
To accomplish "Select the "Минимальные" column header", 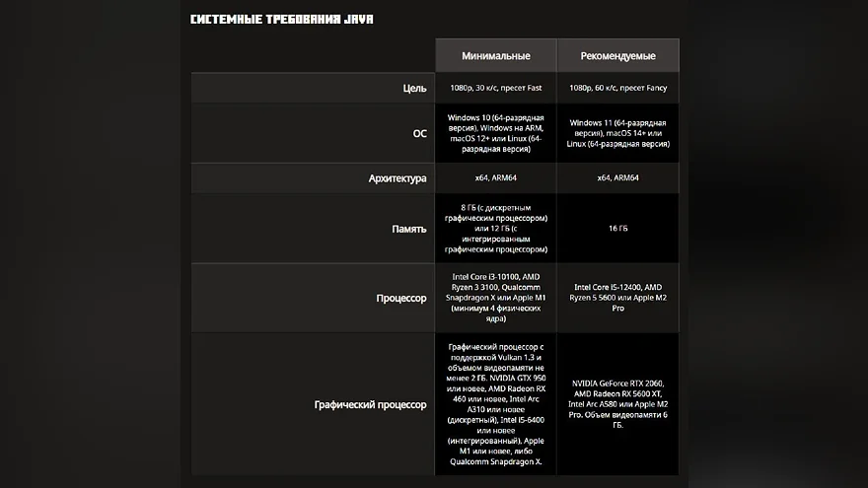I will (496, 55).
